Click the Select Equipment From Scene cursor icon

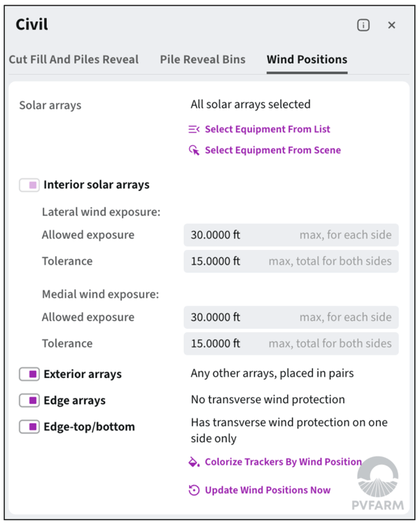coord(194,150)
